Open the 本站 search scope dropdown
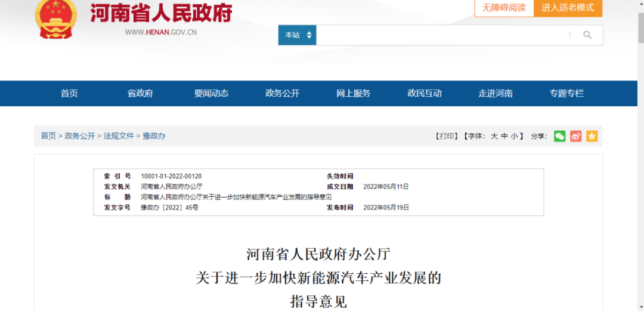Image resolution: width=644 pixels, height=327 pixels. point(297,35)
